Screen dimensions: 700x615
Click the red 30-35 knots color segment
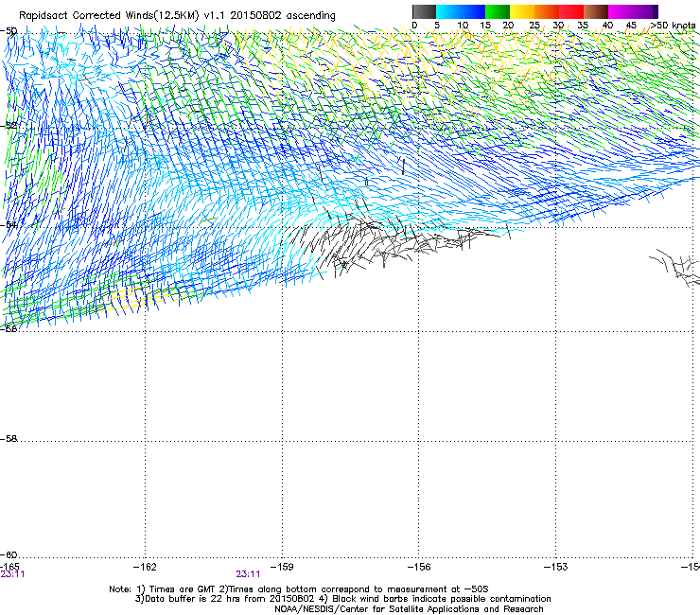pos(571,11)
